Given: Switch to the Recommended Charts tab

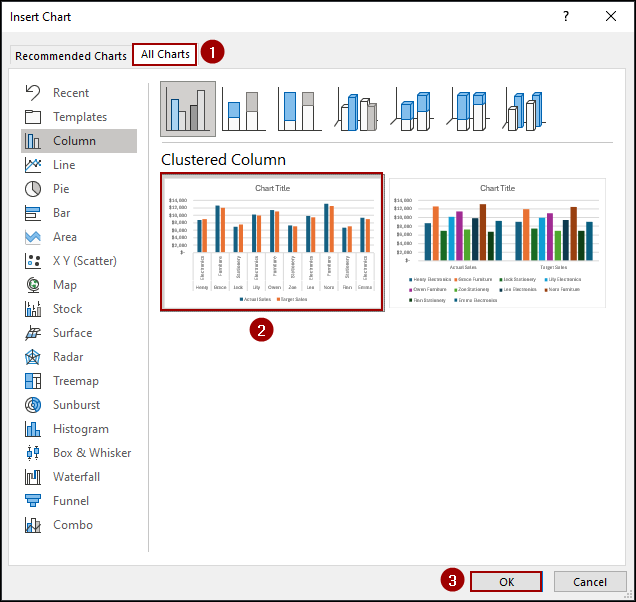Looking at the screenshot, I should click(71, 56).
